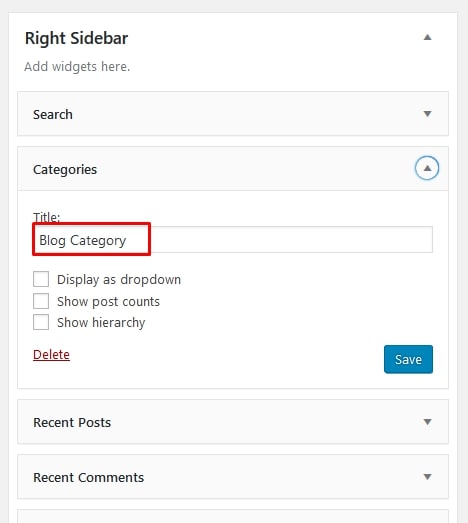Image resolution: width=468 pixels, height=523 pixels.
Task: Open the Search widget header
Action: pyautogui.click(x=233, y=114)
